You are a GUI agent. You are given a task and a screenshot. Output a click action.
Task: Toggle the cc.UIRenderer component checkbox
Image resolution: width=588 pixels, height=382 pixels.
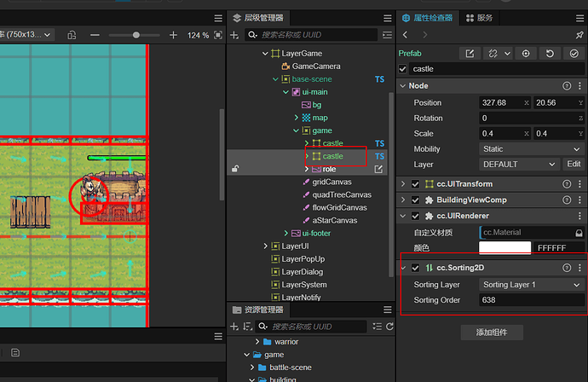pyautogui.click(x=415, y=216)
